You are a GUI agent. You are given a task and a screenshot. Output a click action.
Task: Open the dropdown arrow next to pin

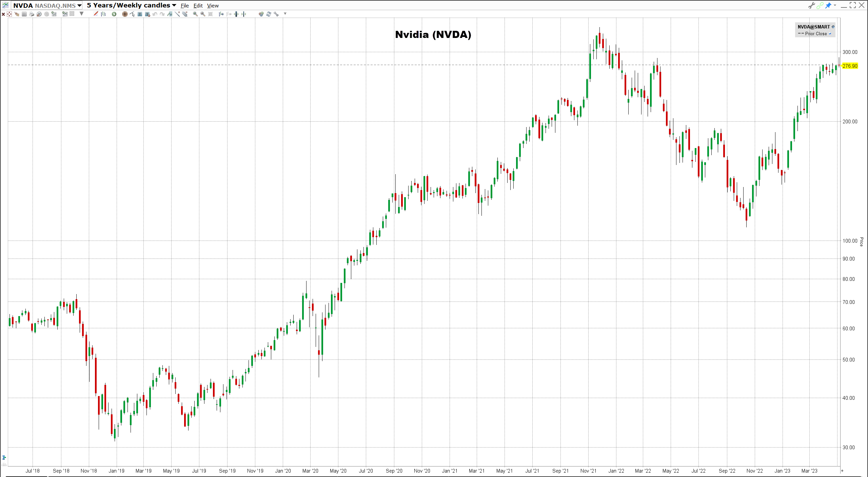(835, 5)
